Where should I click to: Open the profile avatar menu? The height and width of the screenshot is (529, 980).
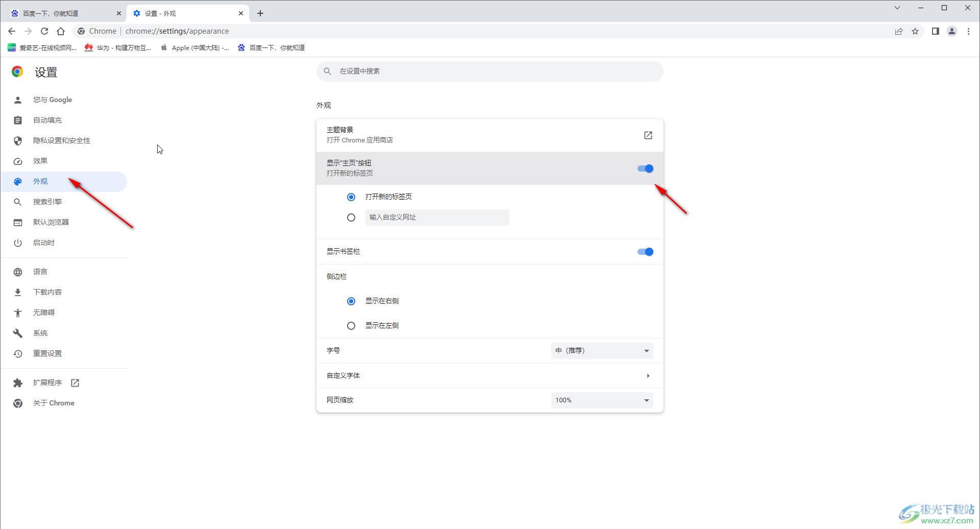[952, 31]
